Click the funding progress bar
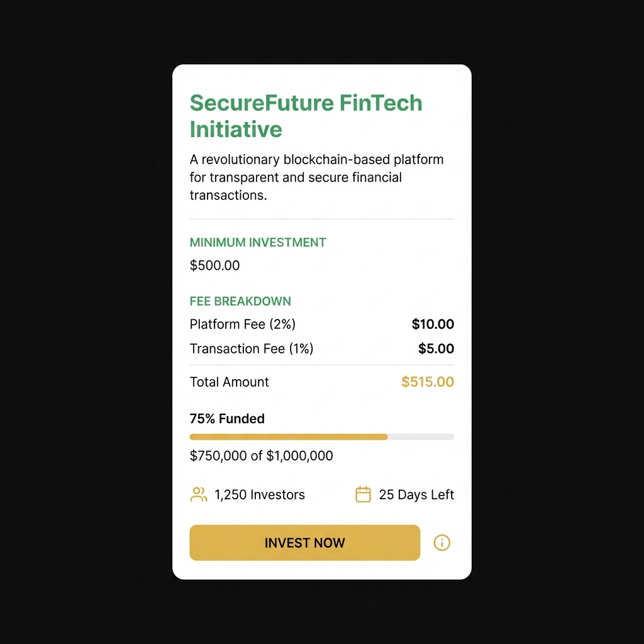The height and width of the screenshot is (644, 644). pos(321,436)
